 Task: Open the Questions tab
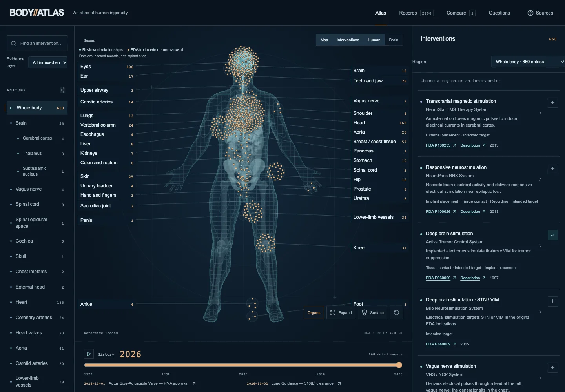click(499, 13)
